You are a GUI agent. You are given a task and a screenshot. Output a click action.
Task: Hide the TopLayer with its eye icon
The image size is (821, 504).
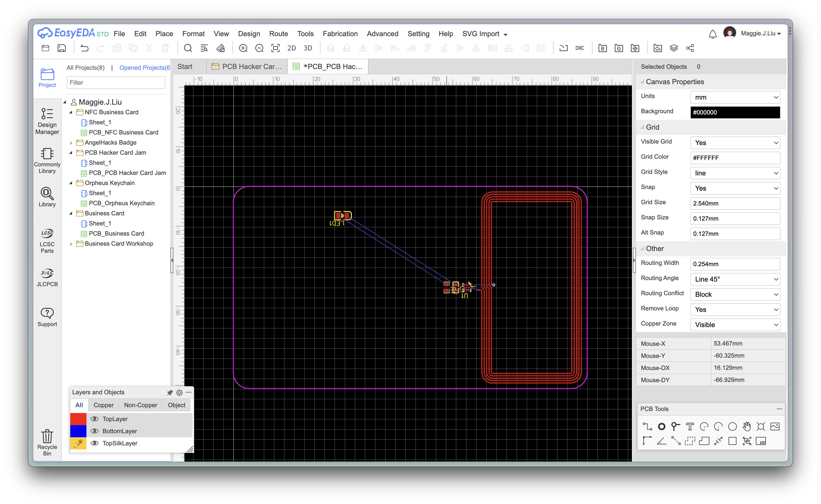[95, 419]
